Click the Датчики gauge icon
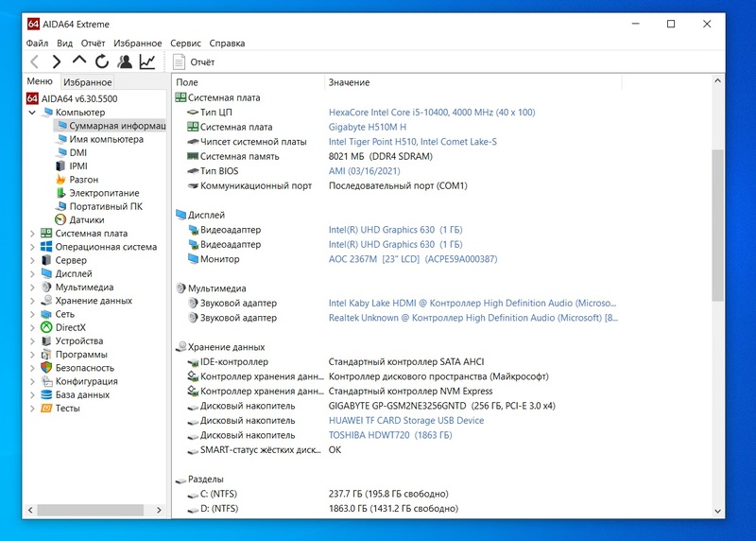Image resolution: width=756 pixels, height=541 pixels. click(60, 219)
